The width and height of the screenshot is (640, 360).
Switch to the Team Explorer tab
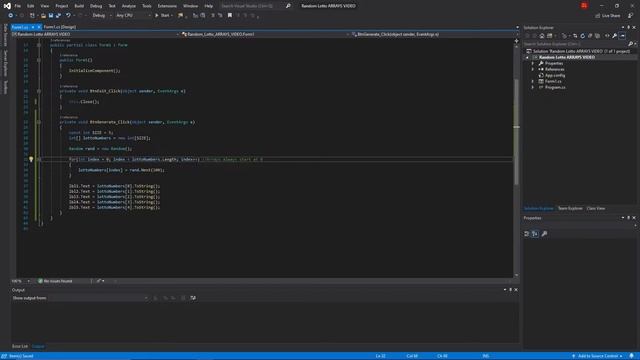(570, 209)
